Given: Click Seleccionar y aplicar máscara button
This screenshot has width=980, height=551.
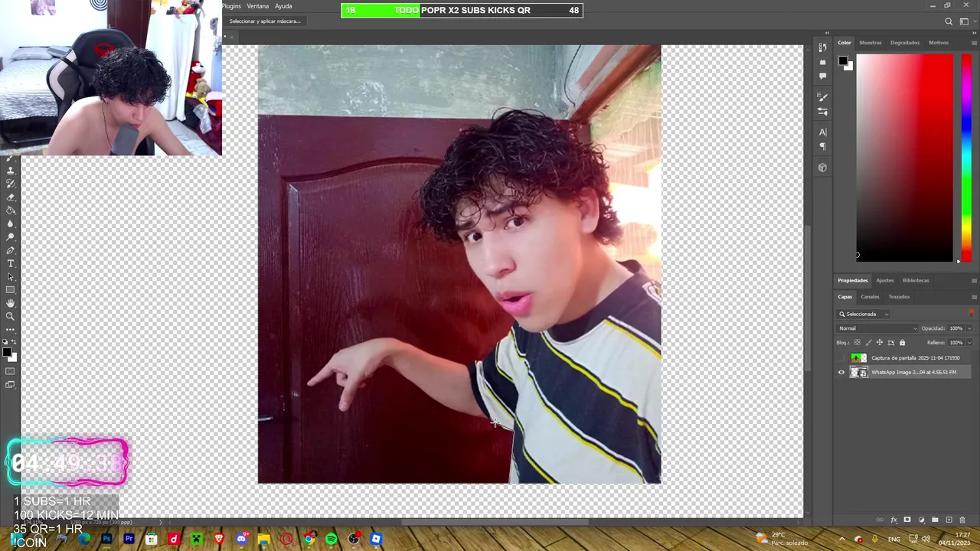Looking at the screenshot, I should 265,21.
